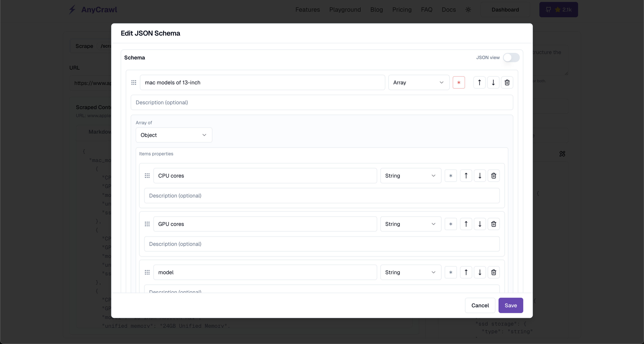Open Docs in top navigation

coord(449,10)
